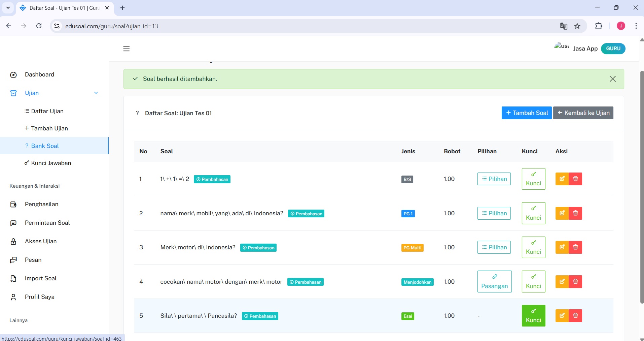Open the browser extensions puzzle icon
Screen dimensions: 644x341
tap(599, 26)
